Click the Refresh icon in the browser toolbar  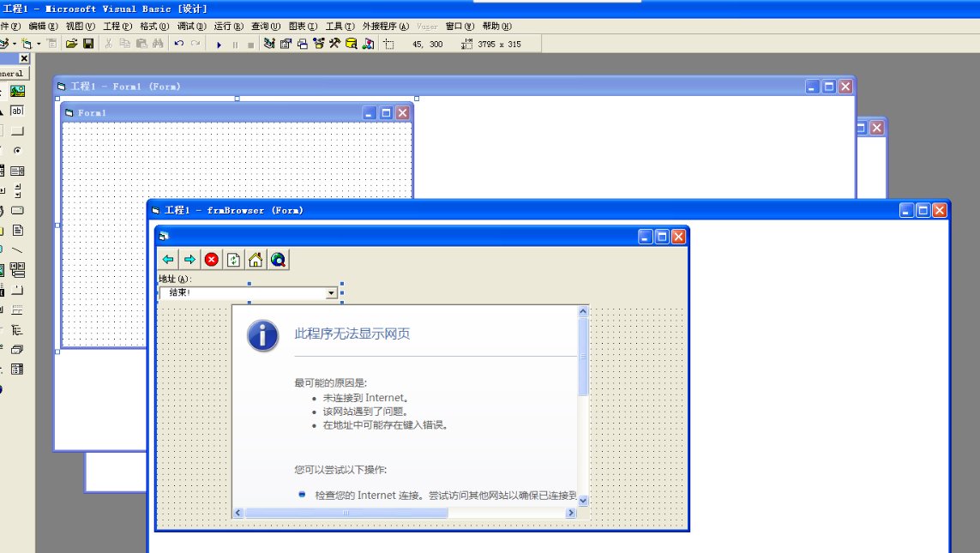(x=233, y=259)
